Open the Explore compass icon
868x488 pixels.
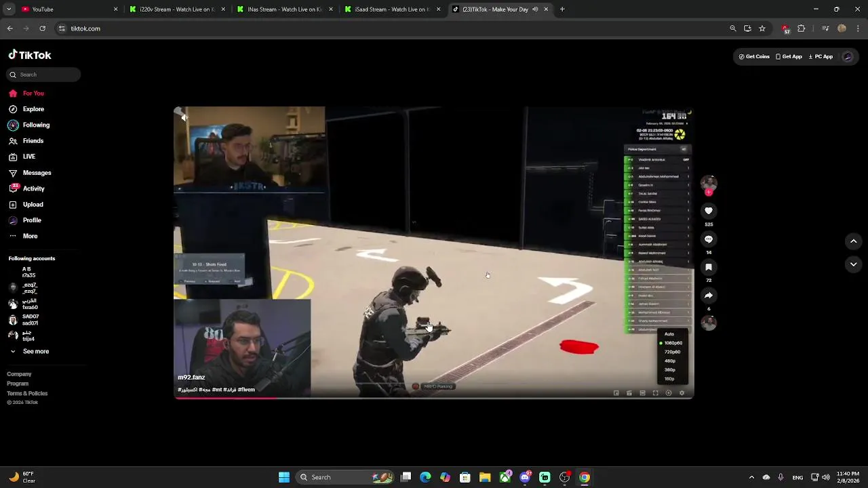(13, 109)
